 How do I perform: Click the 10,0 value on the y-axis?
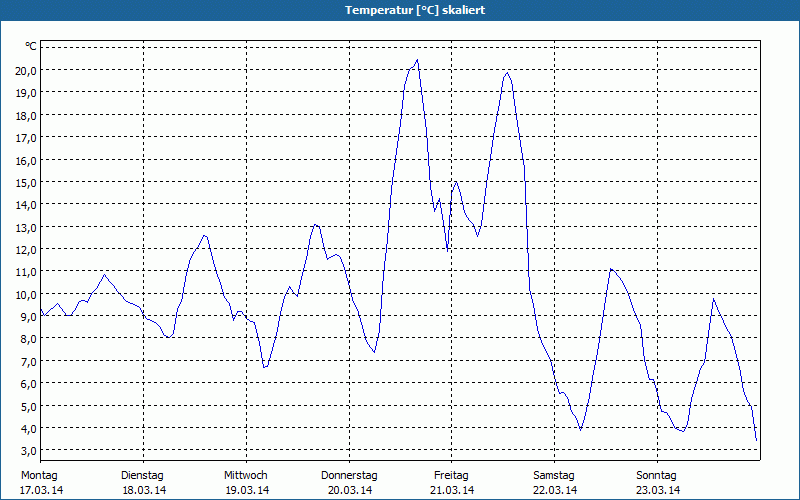pos(26,295)
